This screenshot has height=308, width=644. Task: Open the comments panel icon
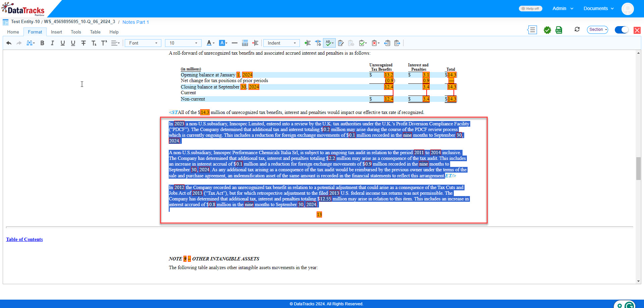532,30
